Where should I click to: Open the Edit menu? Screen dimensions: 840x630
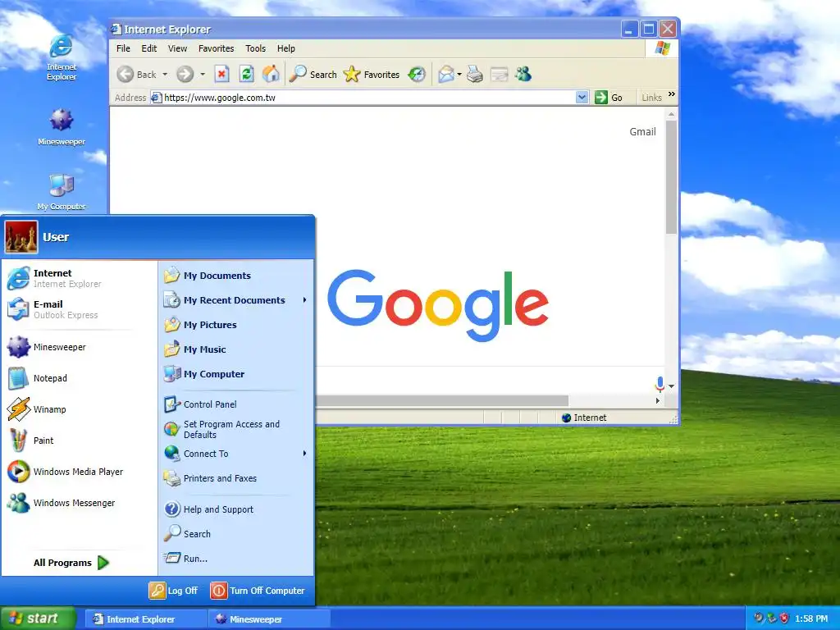[x=149, y=48]
